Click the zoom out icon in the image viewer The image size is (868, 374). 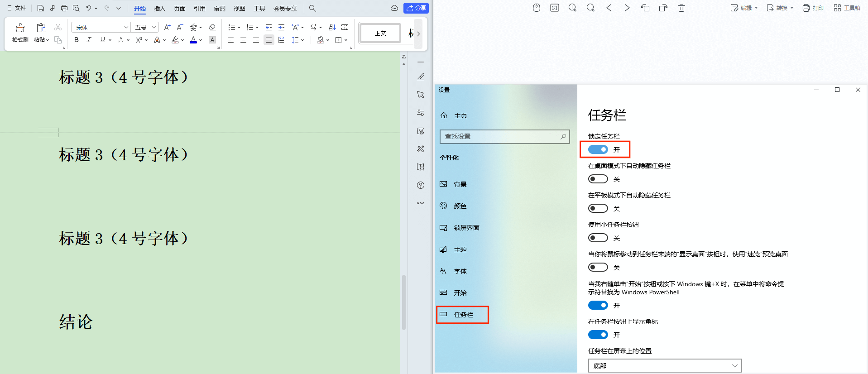[590, 8]
